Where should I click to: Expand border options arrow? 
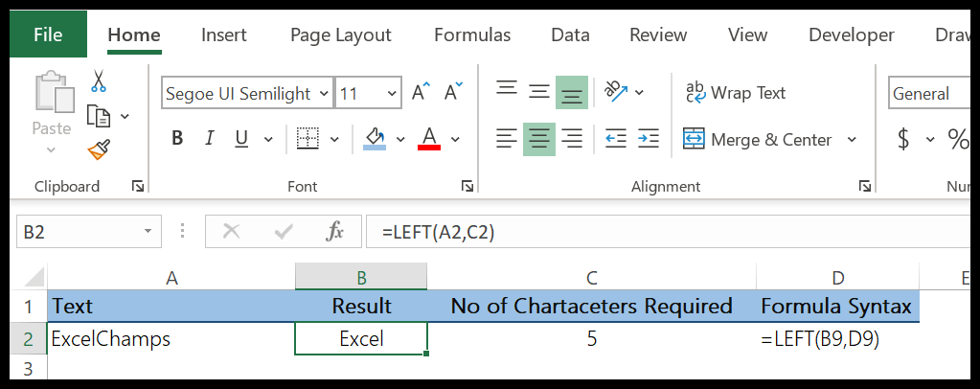click(334, 139)
